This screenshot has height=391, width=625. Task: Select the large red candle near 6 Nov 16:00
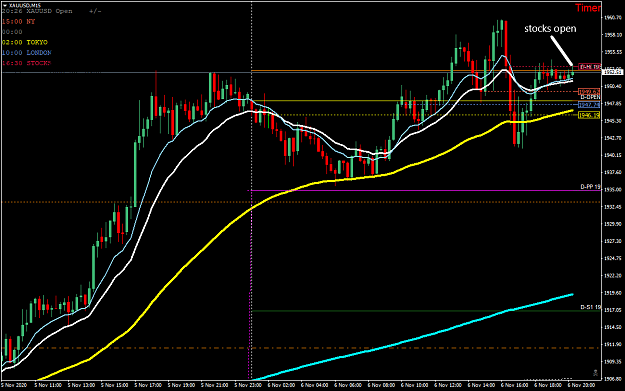coord(506,47)
